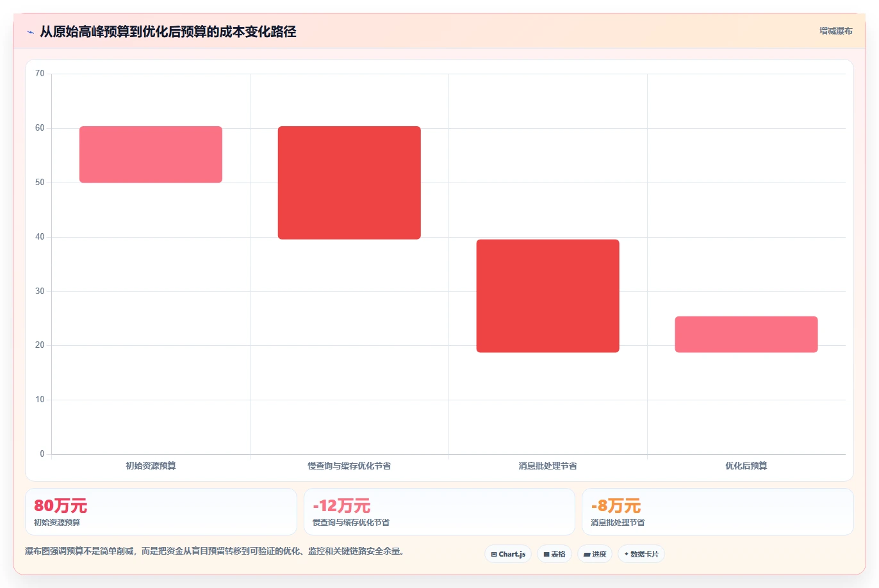Click the 初始资源预算 x-axis label
Image resolution: width=879 pixels, height=588 pixels.
151,466
